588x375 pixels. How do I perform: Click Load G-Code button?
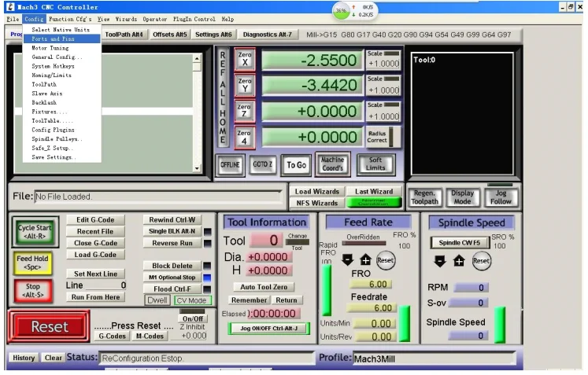[95, 255]
